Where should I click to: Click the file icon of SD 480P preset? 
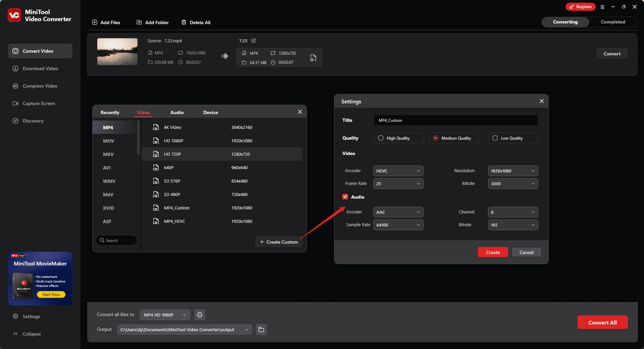point(156,194)
